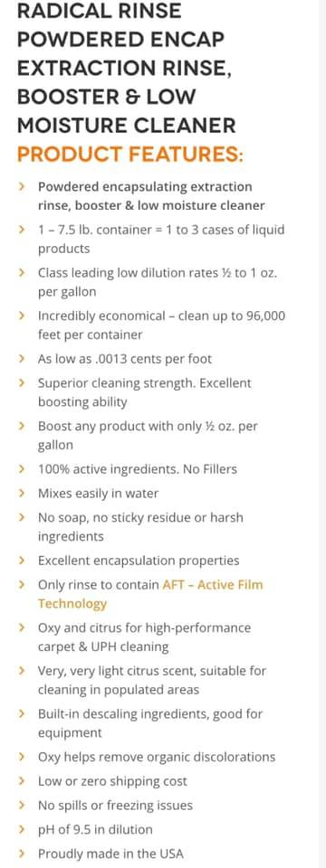Click the 'Excellent encapsulation properties' list item
The width and height of the screenshot is (326, 868).
(x=139, y=561)
